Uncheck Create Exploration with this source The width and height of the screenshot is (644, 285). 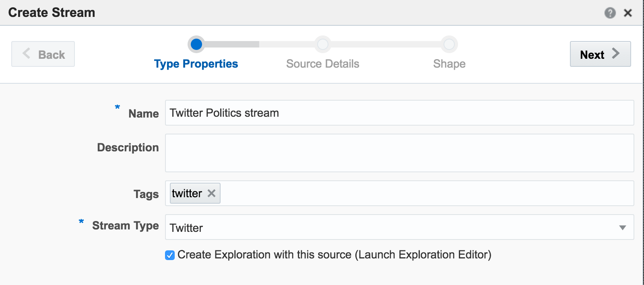(x=170, y=255)
